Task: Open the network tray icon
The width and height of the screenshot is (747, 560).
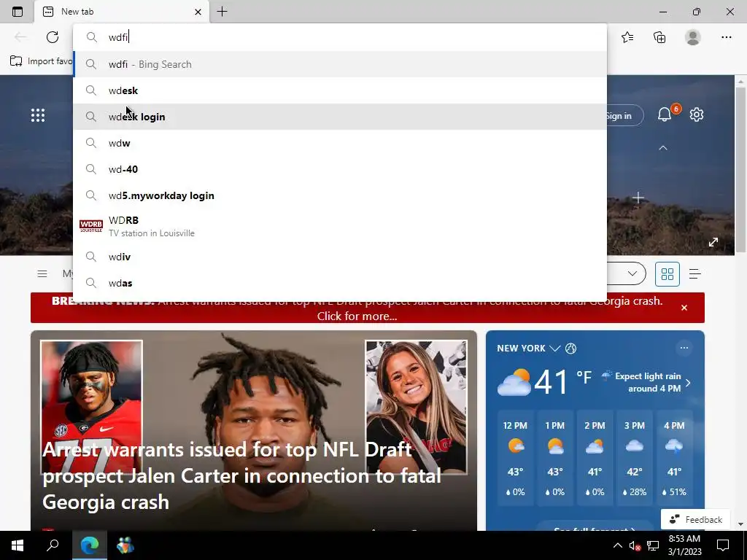Action: click(x=653, y=545)
